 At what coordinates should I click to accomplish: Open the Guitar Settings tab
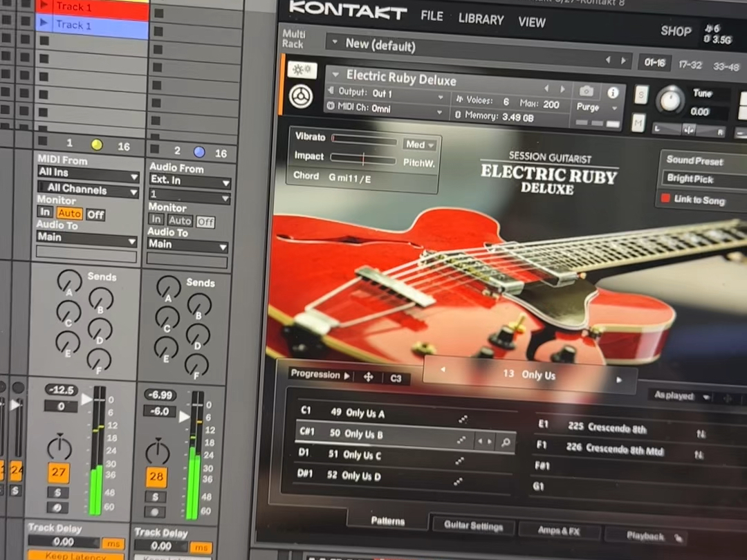[473, 525]
